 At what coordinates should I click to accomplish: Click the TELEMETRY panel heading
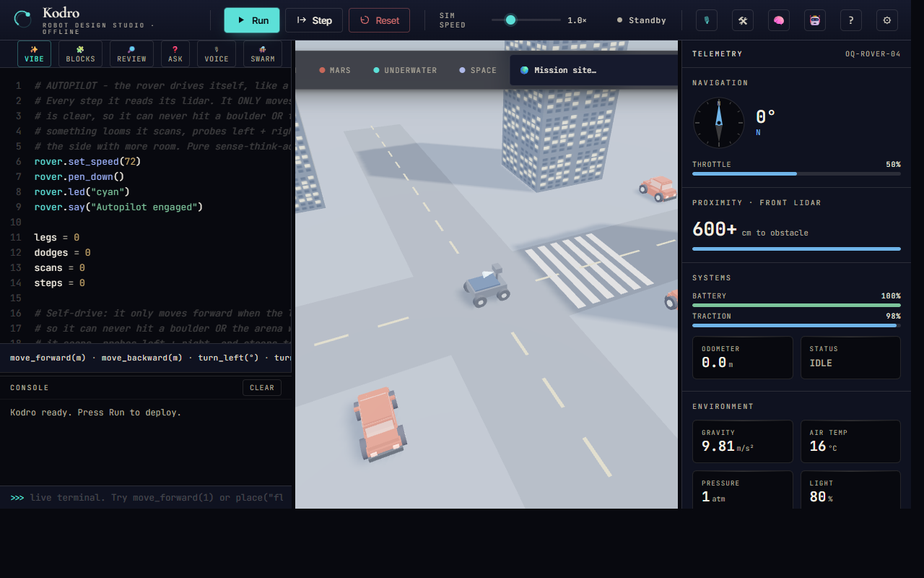(x=718, y=54)
